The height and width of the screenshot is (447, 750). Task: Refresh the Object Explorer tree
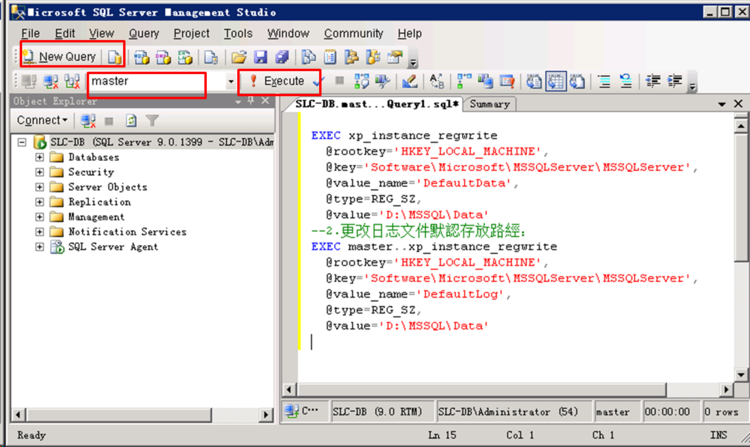click(130, 120)
